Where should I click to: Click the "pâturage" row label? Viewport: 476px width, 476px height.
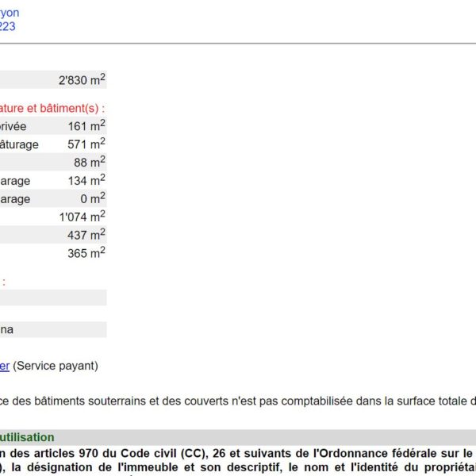click(19, 144)
